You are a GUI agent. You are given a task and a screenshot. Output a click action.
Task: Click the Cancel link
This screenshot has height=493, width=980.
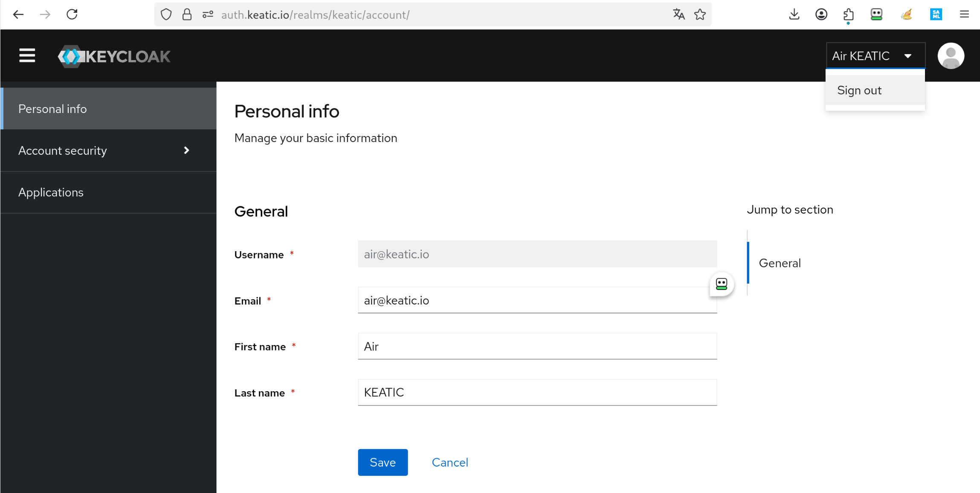(x=450, y=462)
